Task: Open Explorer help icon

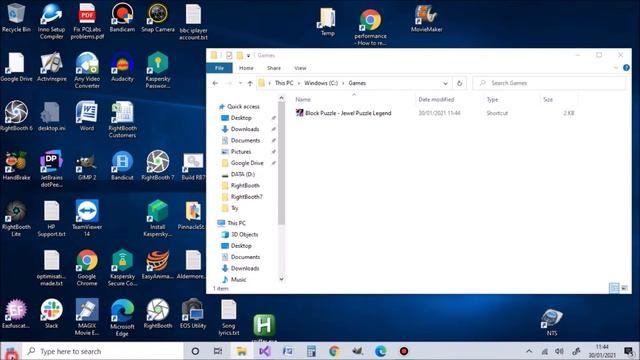Action: coord(626,68)
